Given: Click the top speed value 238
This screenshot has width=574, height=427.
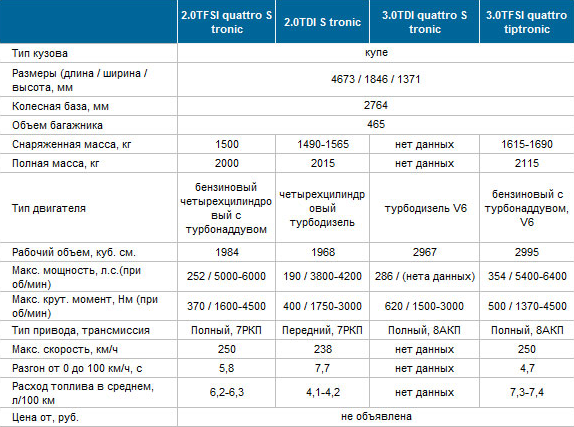Looking at the screenshot, I should click(322, 349).
